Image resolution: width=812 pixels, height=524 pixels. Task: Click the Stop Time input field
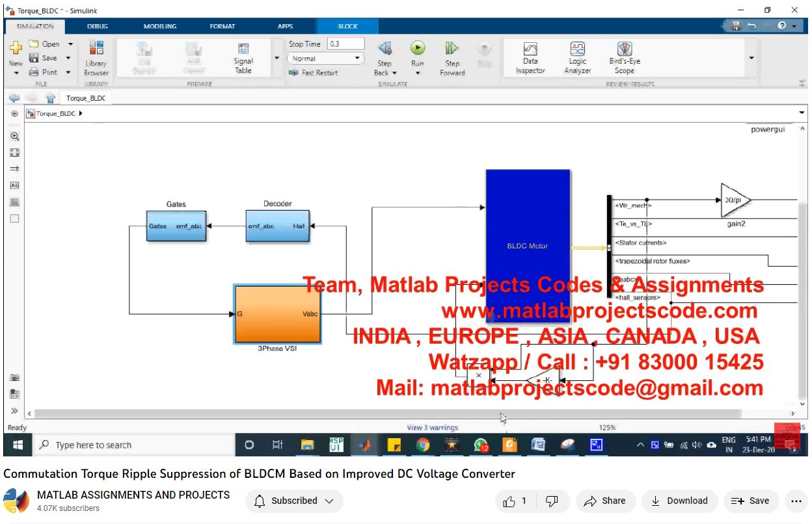(x=345, y=44)
